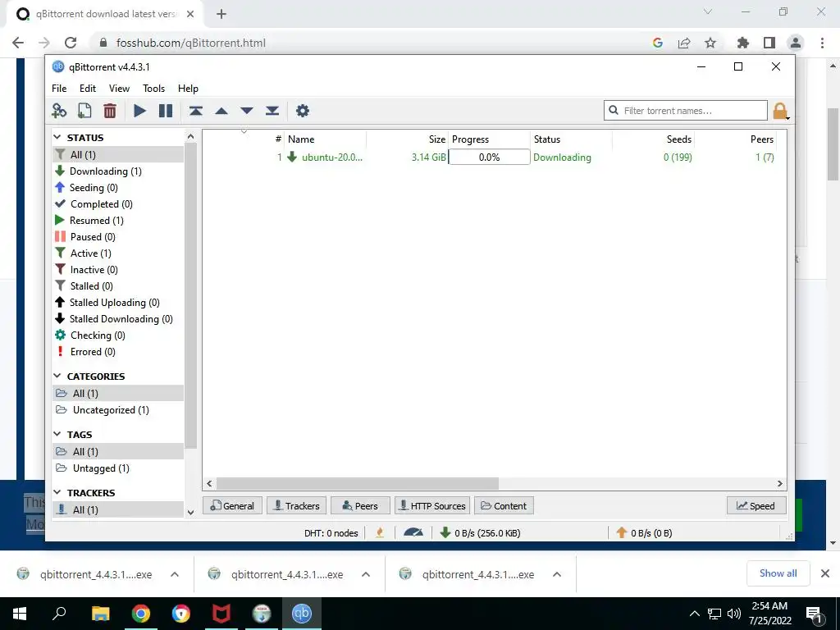Collapse the CATEGORIES section
Viewport: 840px width, 630px height.
pyautogui.click(x=57, y=376)
